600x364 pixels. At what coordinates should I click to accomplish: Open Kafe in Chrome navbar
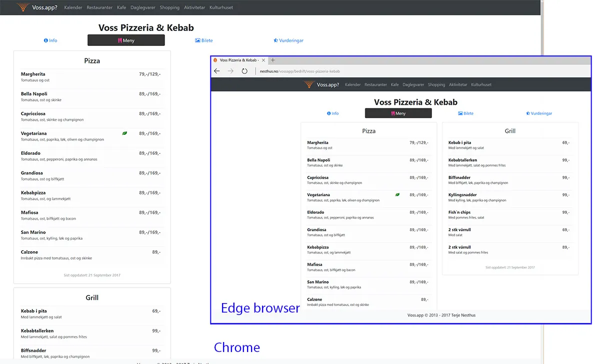pyautogui.click(x=121, y=7)
